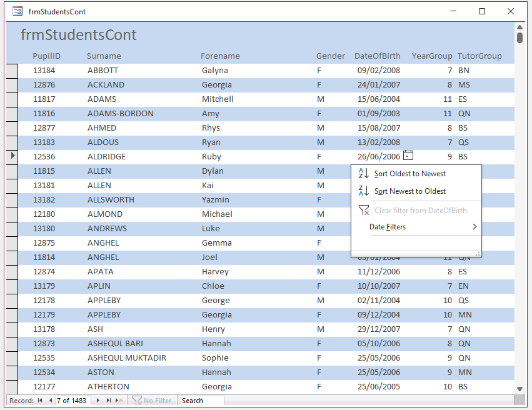
Task: Click PupilID 12536
Action: (44, 157)
